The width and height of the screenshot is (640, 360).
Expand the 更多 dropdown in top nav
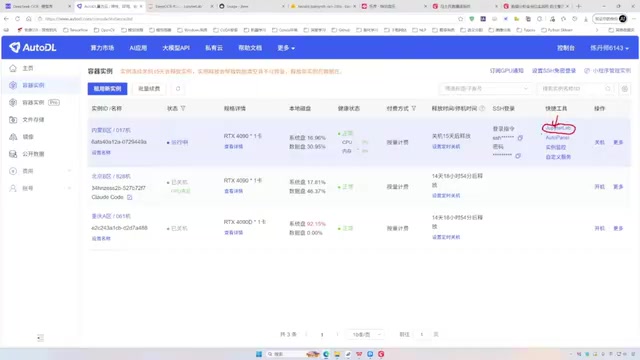(x=286, y=48)
